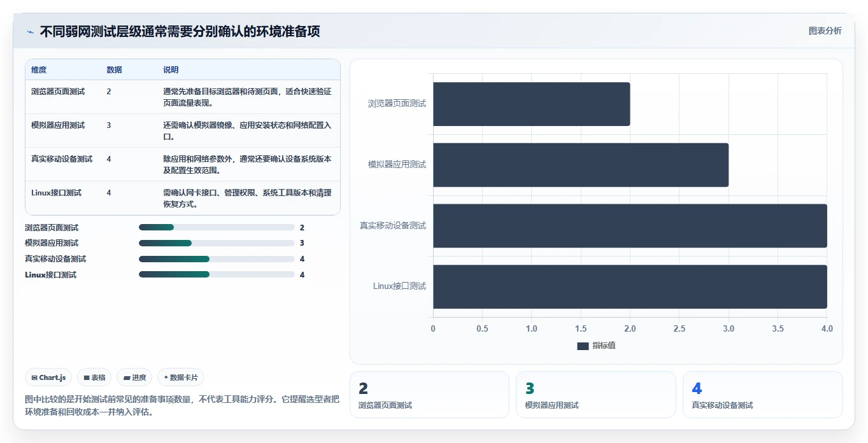Click the 浏览器页面测试 chart bar

point(531,104)
